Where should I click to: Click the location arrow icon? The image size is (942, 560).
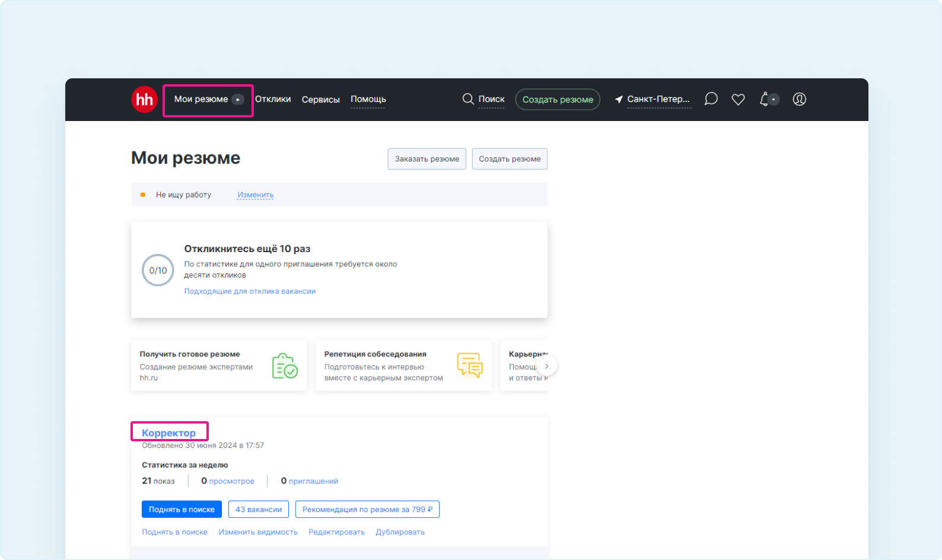point(619,99)
